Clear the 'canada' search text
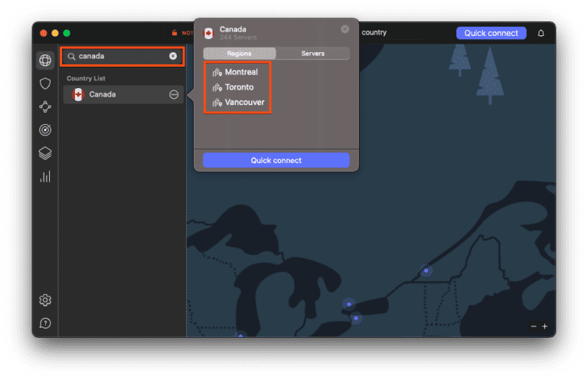Viewport: 588px width, 380px height. pyautogui.click(x=173, y=56)
